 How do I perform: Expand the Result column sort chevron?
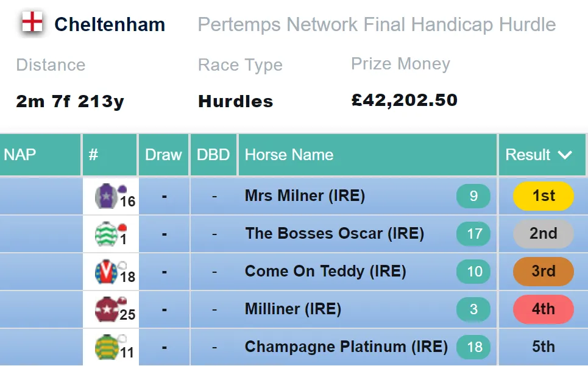coord(565,155)
